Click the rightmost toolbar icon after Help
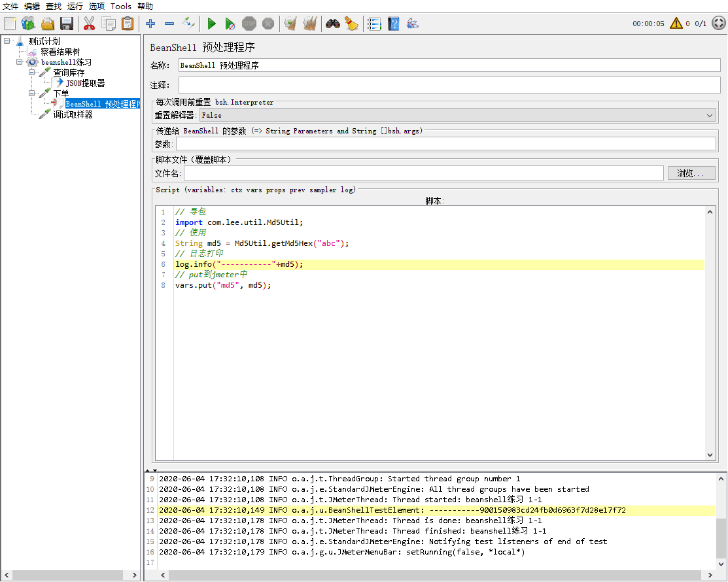The height and width of the screenshot is (582, 728). coord(412,23)
